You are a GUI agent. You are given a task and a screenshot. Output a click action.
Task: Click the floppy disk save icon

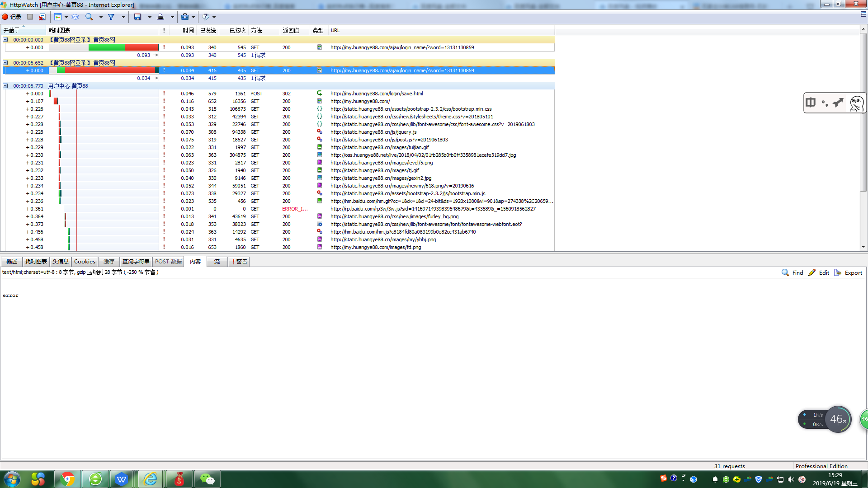coord(137,17)
